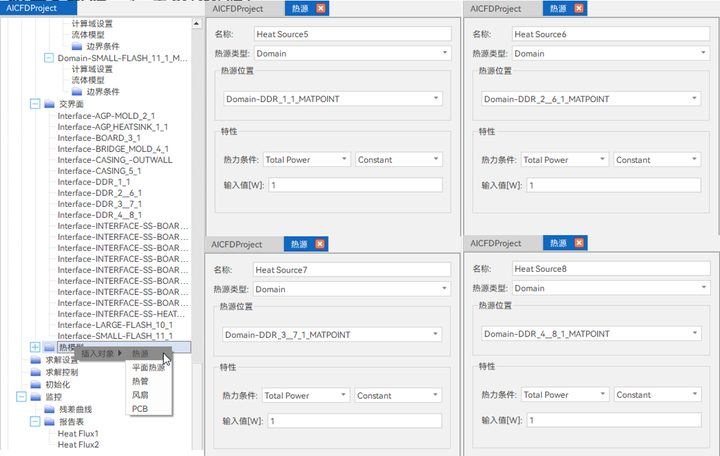Select Interface-AGP-MOLD_2_1 tree item

pyautogui.click(x=106, y=116)
